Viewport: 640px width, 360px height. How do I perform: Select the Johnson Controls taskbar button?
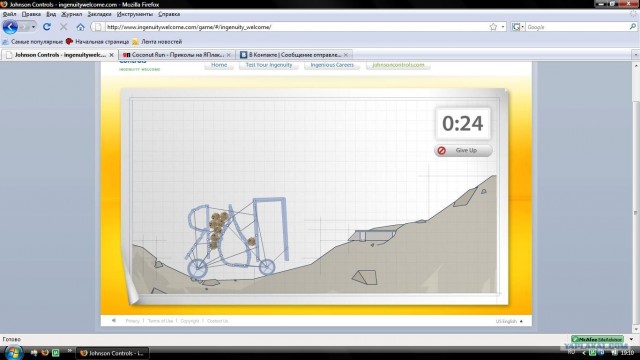[x=113, y=353]
